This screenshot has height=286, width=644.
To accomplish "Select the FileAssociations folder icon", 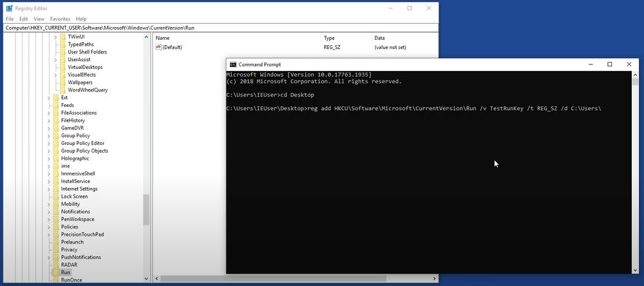I will click(x=56, y=113).
